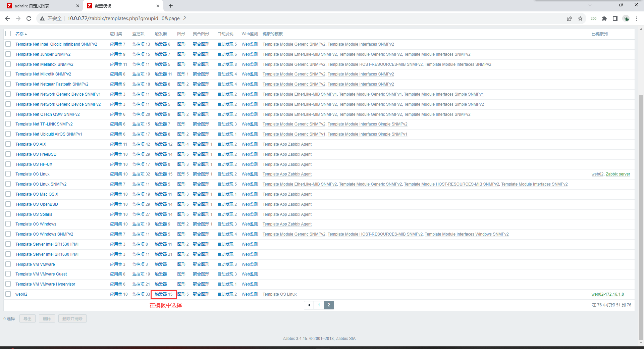Viewport: 644px width, 349px height.
Task: Open a new browser tab
Action: (171, 6)
